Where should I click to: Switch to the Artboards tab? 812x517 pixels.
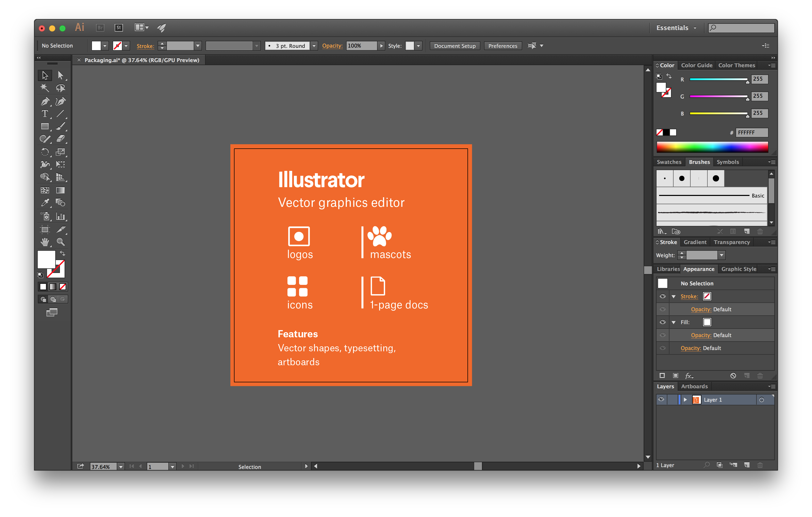click(696, 386)
